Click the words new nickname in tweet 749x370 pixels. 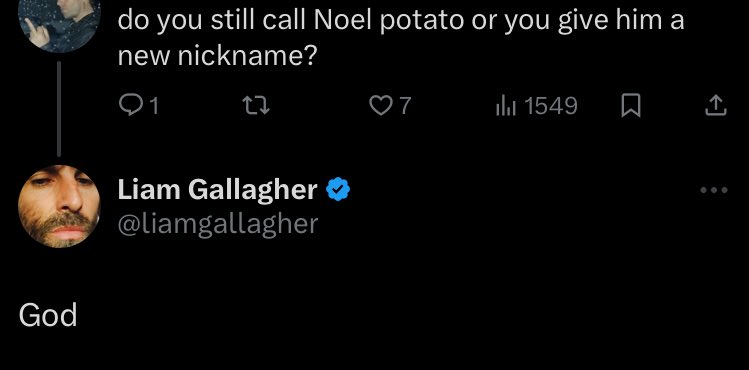pyautogui.click(x=217, y=56)
